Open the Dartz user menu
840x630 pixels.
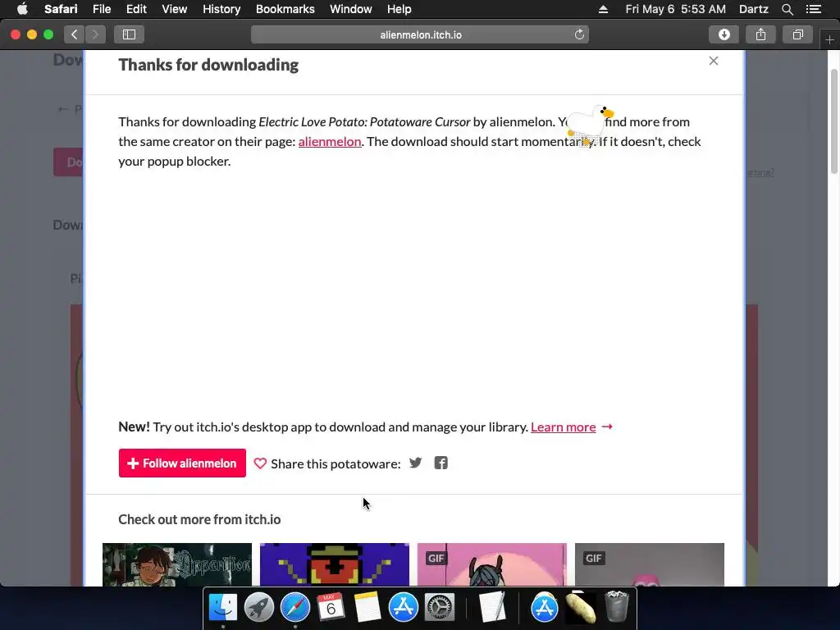[x=753, y=9]
